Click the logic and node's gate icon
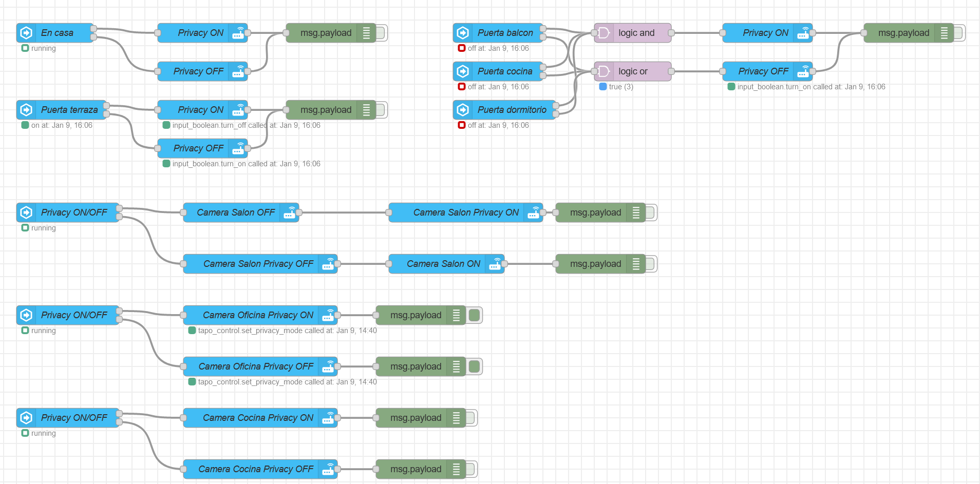This screenshot has height=484, width=980. 604,33
